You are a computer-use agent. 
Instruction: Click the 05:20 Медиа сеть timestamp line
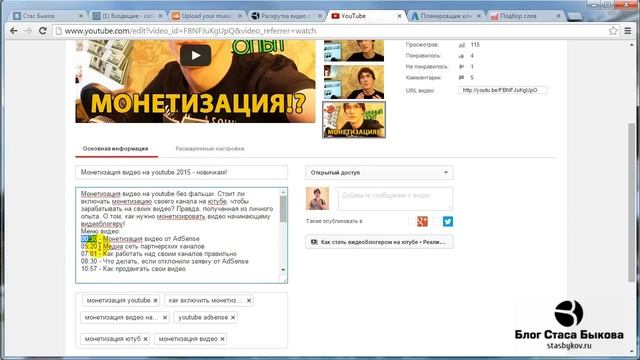[142, 247]
